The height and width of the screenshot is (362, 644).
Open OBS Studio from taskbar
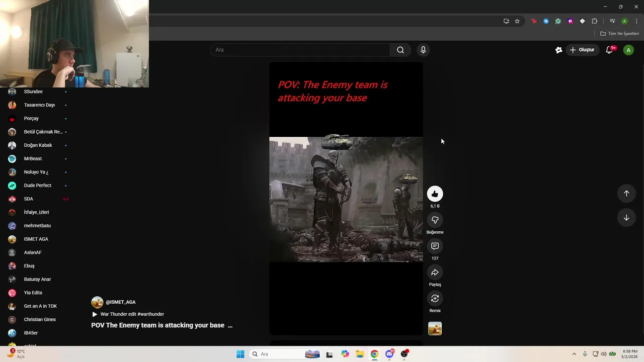click(x=404, y=354)
